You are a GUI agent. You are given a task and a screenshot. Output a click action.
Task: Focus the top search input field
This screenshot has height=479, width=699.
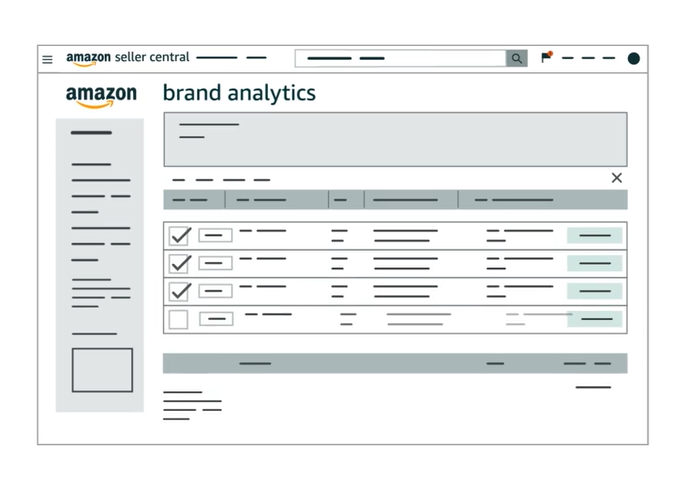pyautogui.click(x=400, y=58)
